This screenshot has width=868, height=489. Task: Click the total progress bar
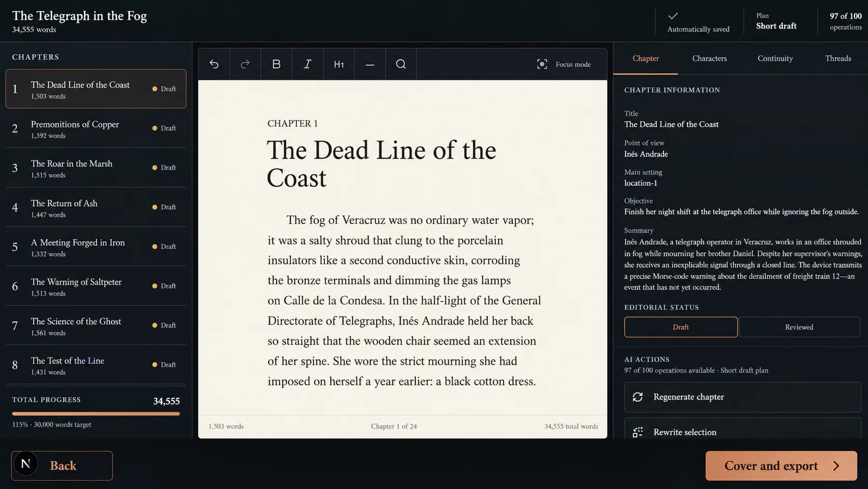click(x=96, y=414)
